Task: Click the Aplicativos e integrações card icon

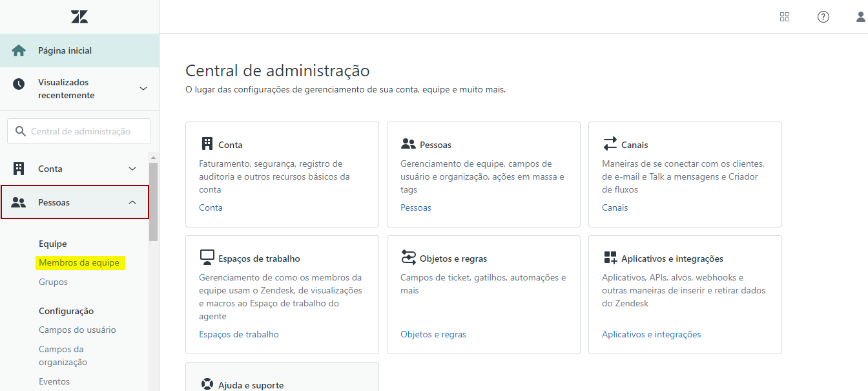Action: [610, 258]
